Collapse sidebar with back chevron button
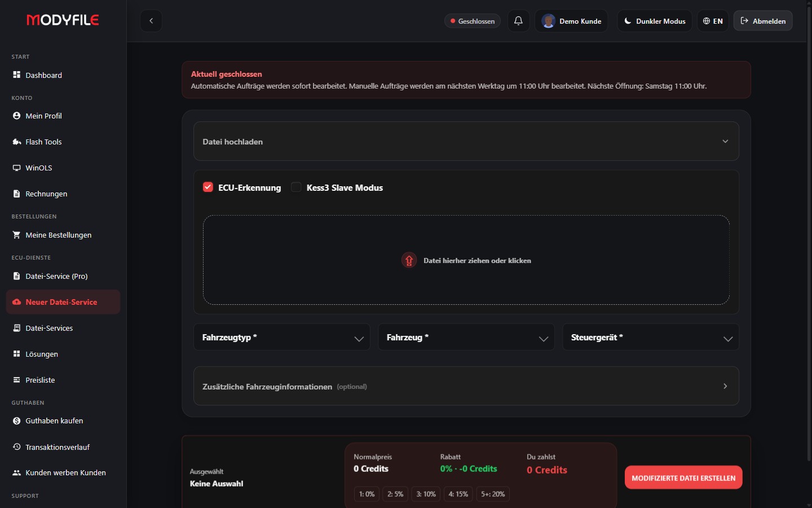Image resolution: width=812 pixels, height=508 pixels. [x=151, y=21]
